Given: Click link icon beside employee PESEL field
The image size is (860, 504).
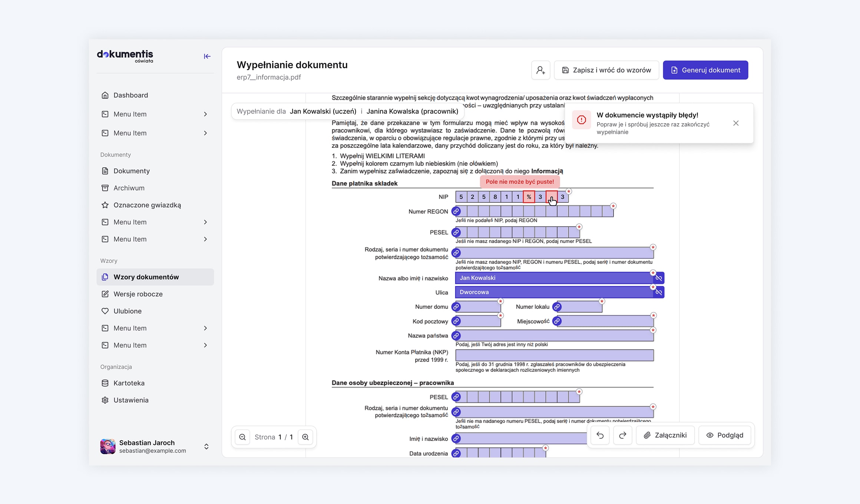Looking at the screenshot, I should tap(456, 397).
